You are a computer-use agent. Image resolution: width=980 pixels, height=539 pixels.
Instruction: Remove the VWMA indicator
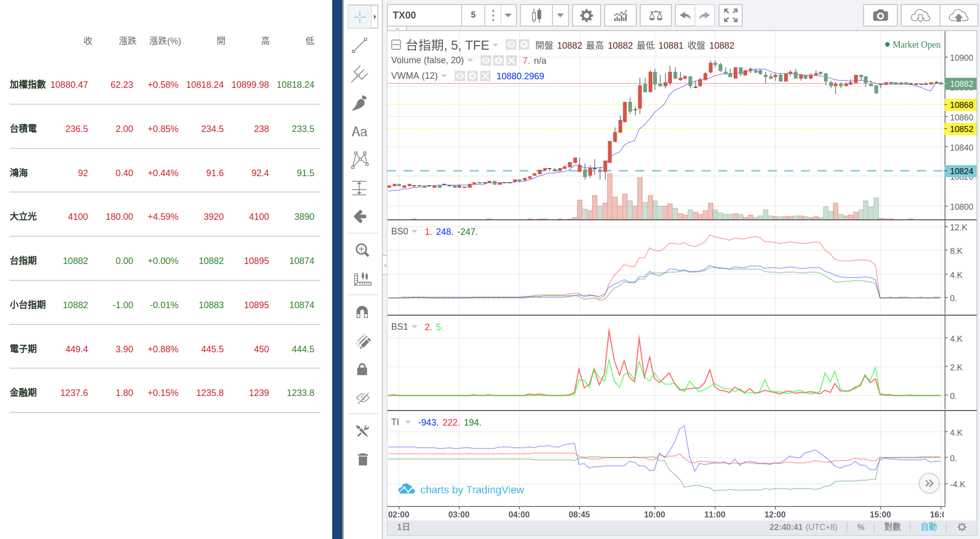tap(485, 76)
